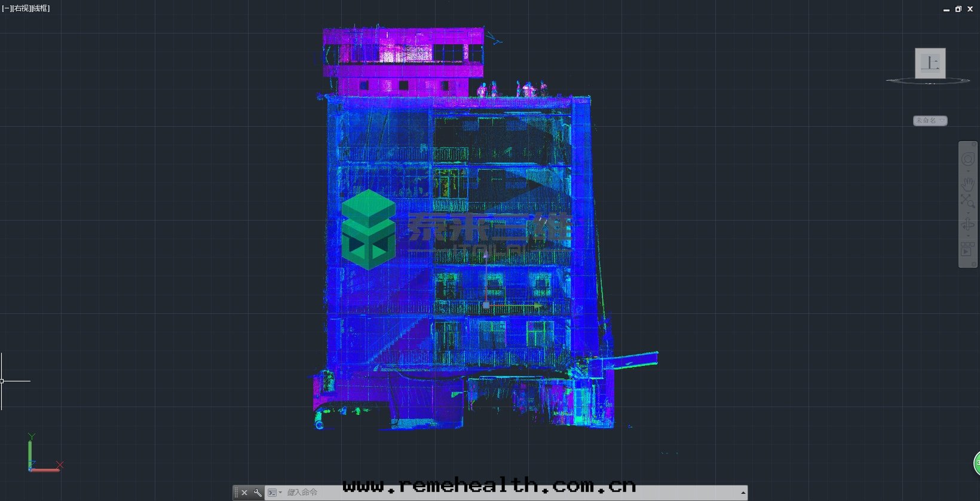Expand the arrow below SteeringWheels icon
This screenshot has height=501, width=980.
pyautogui.click(x=968, y=172)
